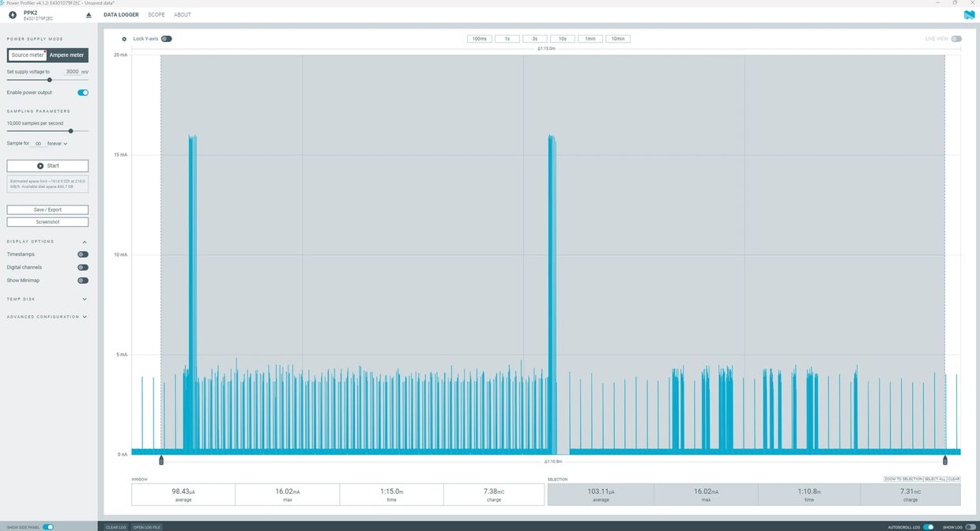Disable the Enable power output toggle
Image resolution: width=980 pixels, height=531 pixels.
pos(83,92)
